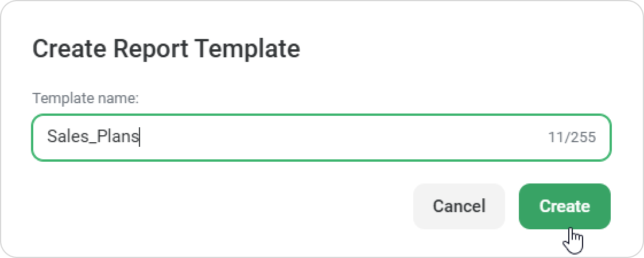
Task: Click the word 'Create' in the heading
Action: [x=69, y=48]
